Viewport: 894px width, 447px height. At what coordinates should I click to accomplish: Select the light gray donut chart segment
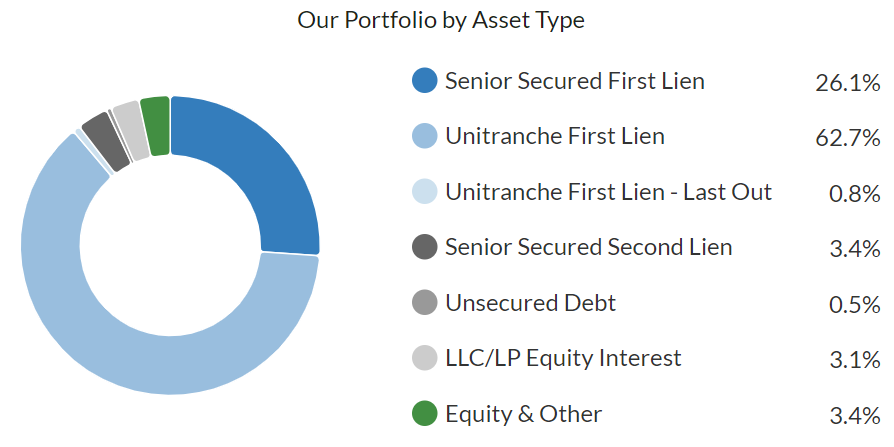130,130
